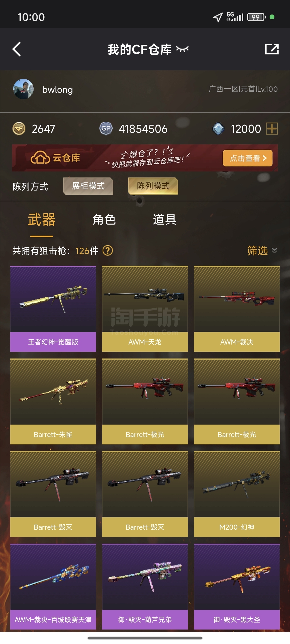Image resolution: width=290 pixels, height=644 pixels.
Task: Tap the bwlong profile avatar
Action: point(23,89)
